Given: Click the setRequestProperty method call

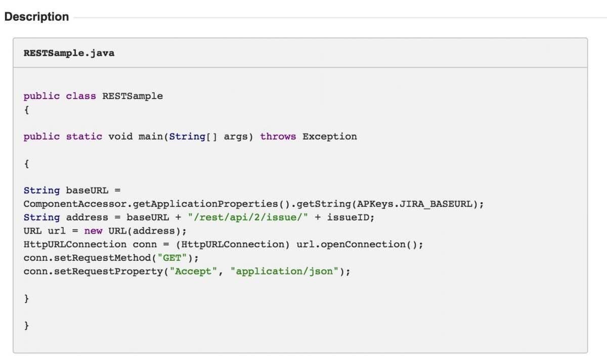Looking at the screenshot, I should (94, 271).
